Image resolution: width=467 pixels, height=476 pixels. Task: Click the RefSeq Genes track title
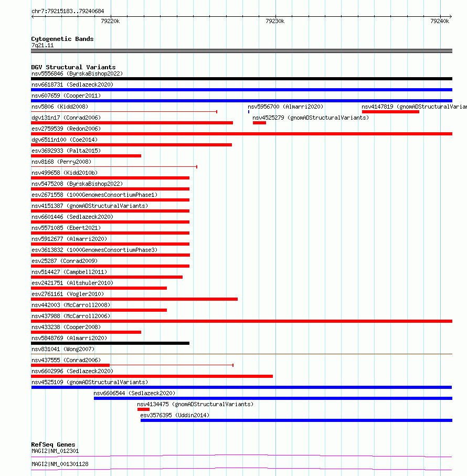pos(53,445)
